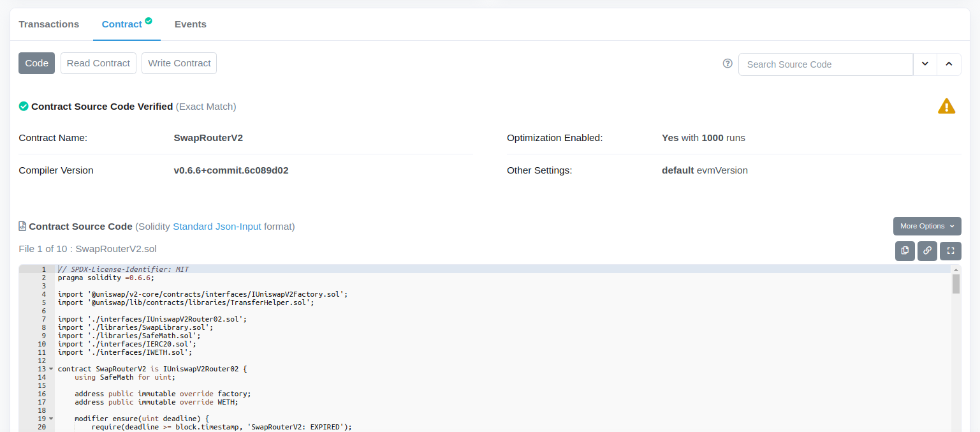The height and width of the screenshot is (432, 980).
Task: Jump to next search match with down chevron
Action: tap(925, 64)
